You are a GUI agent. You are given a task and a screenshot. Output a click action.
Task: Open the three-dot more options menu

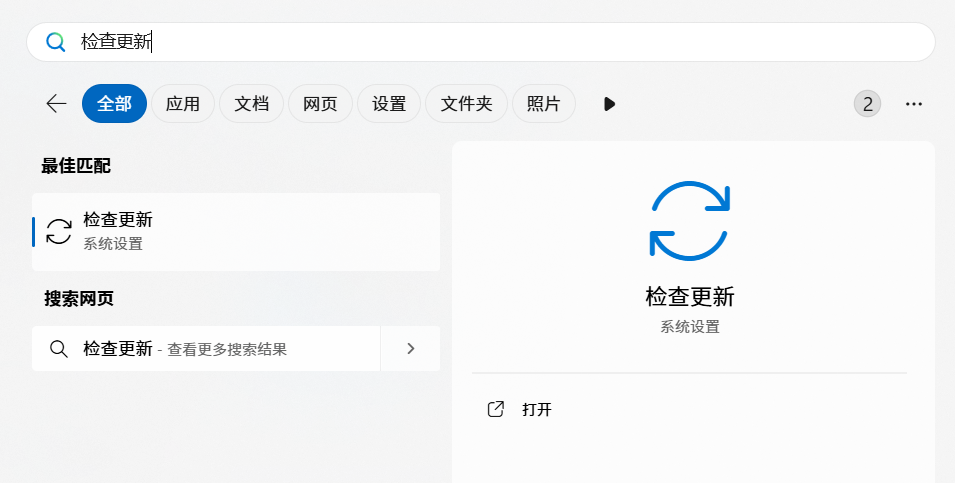(913, 104)
